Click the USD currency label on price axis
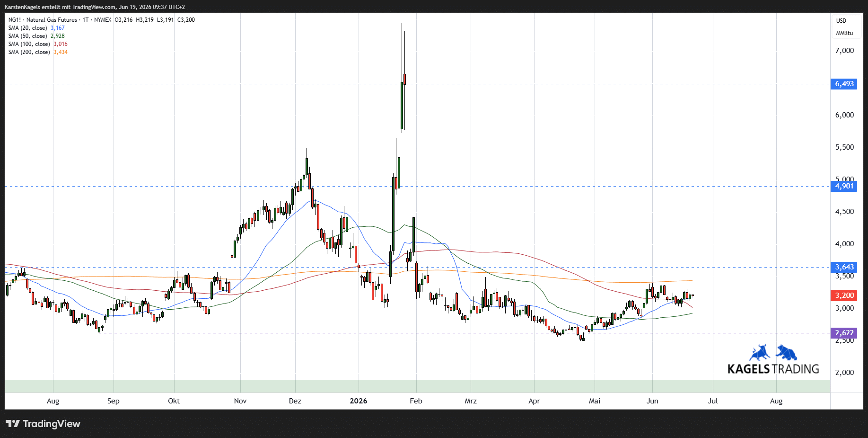 841,21
